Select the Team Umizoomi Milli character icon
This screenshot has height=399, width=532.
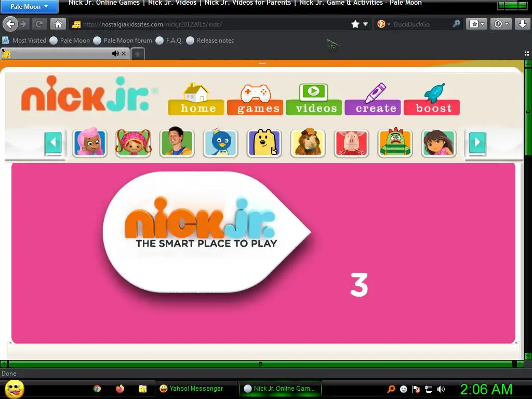[x=134, y=142]
